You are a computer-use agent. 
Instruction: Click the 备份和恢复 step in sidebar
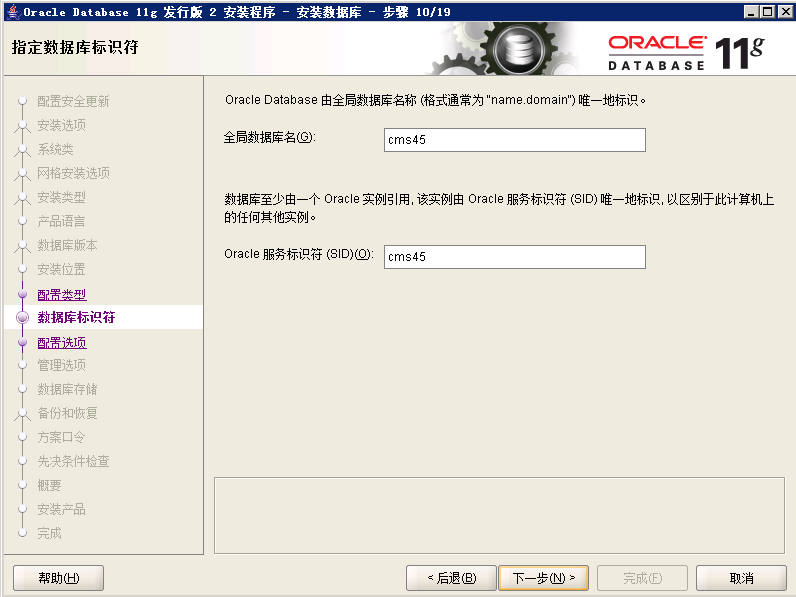[68, 413]
